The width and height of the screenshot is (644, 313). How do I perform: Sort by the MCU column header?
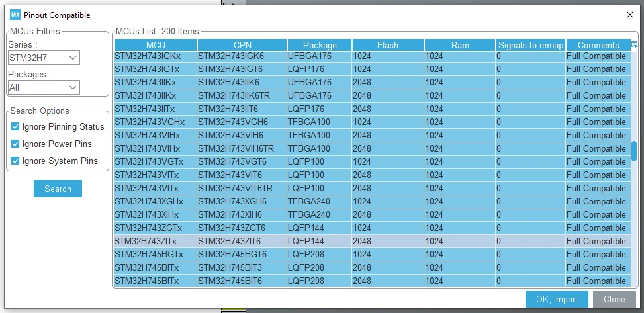tap(156, 45)
